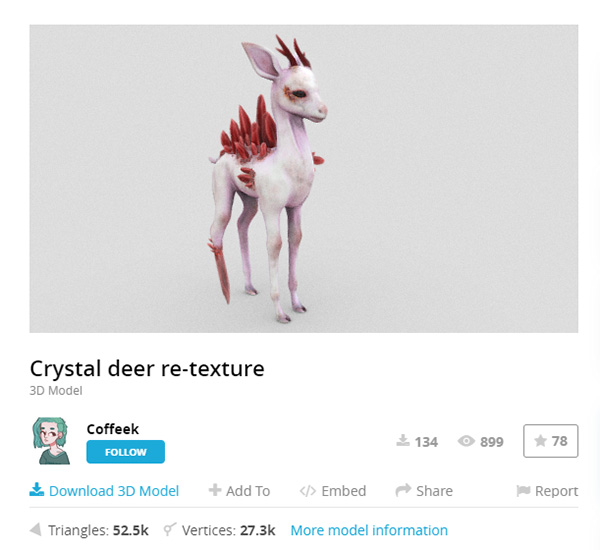The image size is (600, 550).
Task: Click the downloads count icon next to 134
Action: [x=403, y=441]
